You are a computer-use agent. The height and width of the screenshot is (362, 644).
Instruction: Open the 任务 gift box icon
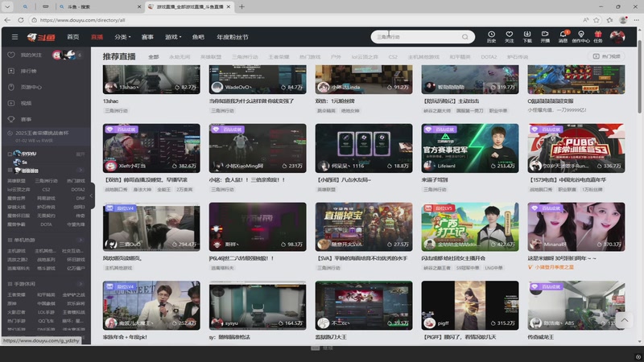(x=598, y=36)
